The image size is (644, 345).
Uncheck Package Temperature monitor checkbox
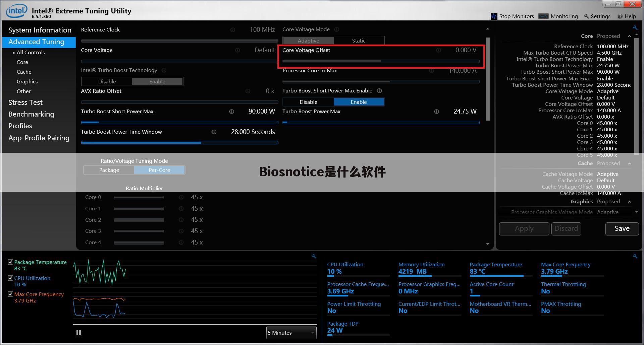[10, 262]
